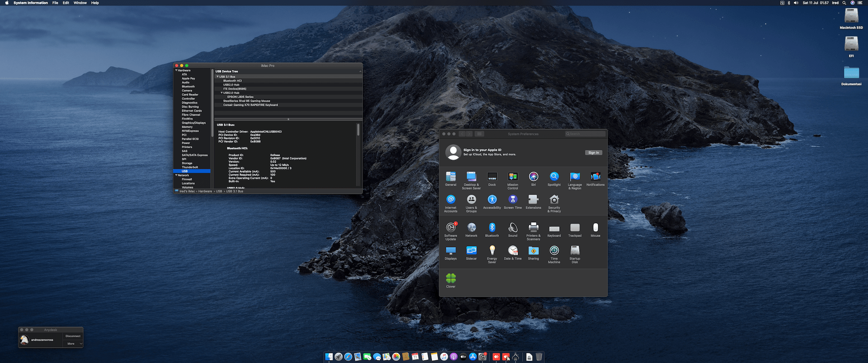The height and width of the screenshot is (363, 868).
Task: Click Sign In for Apple ID
Action: pos(593,153)
